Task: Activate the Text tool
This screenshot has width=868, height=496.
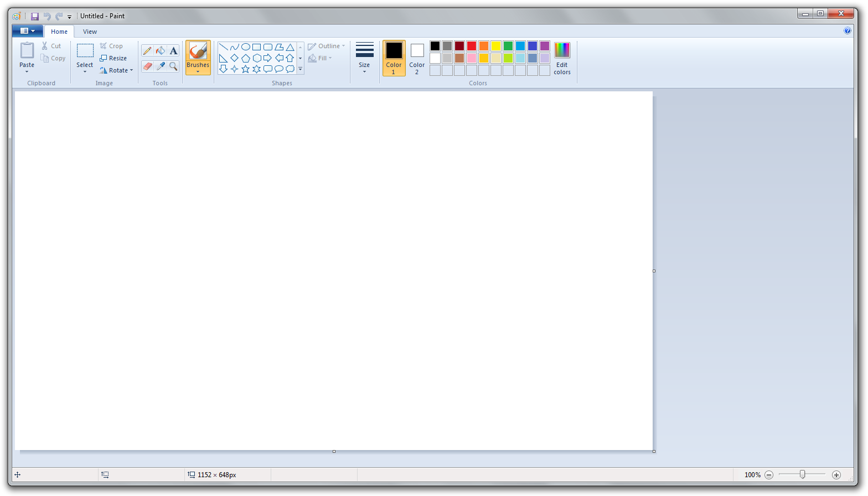Action: coord(174,51)
